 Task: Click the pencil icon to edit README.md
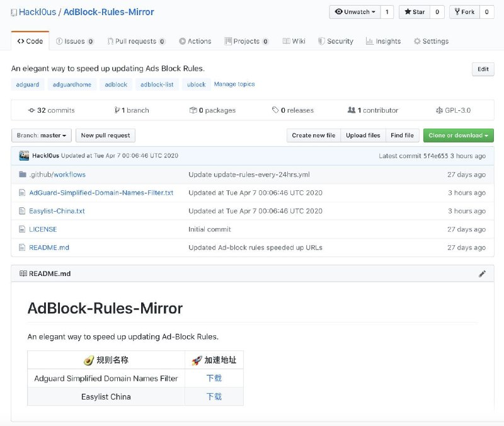482,274
